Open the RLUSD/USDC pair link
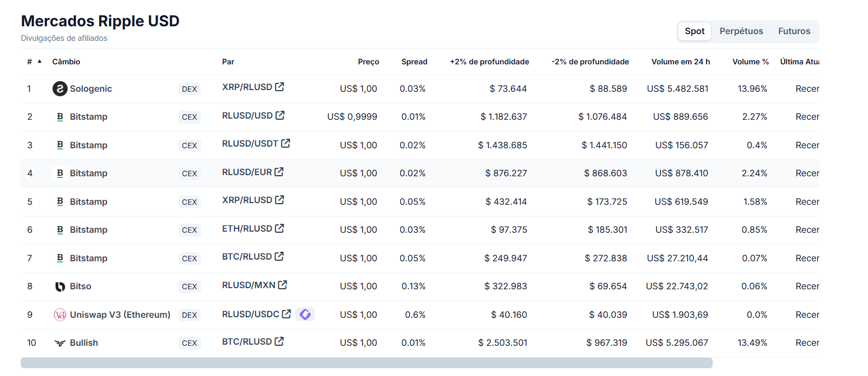 pos(250,314)
